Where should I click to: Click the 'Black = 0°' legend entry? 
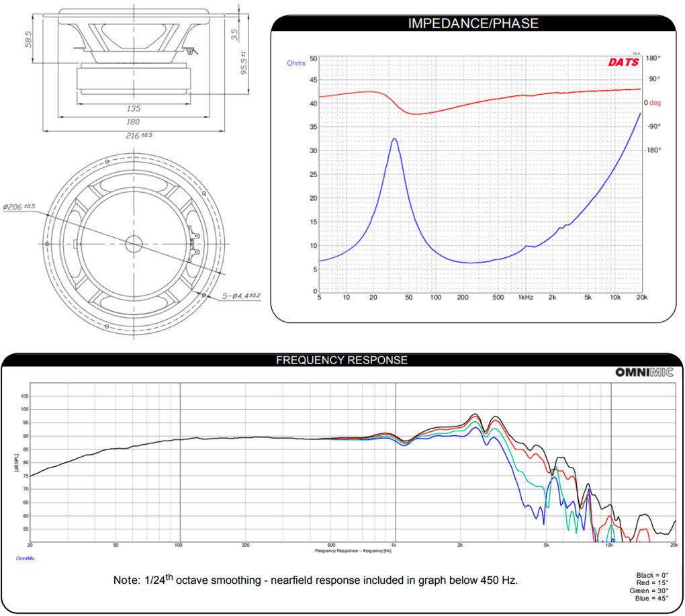[x=652, y=576]
